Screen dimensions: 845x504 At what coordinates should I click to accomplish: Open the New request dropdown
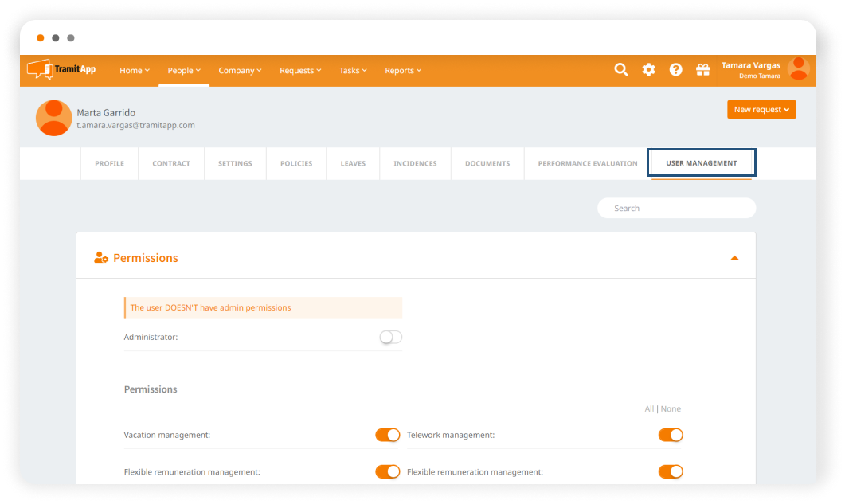(761, 110)
